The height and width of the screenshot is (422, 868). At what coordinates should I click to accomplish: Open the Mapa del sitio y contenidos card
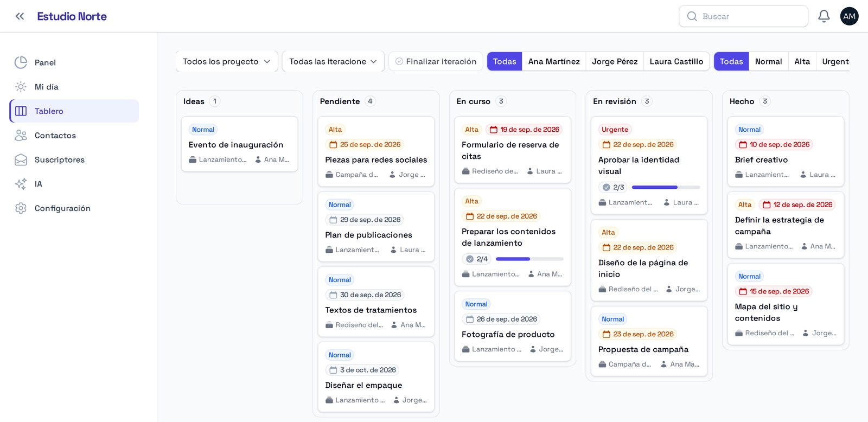786,304
